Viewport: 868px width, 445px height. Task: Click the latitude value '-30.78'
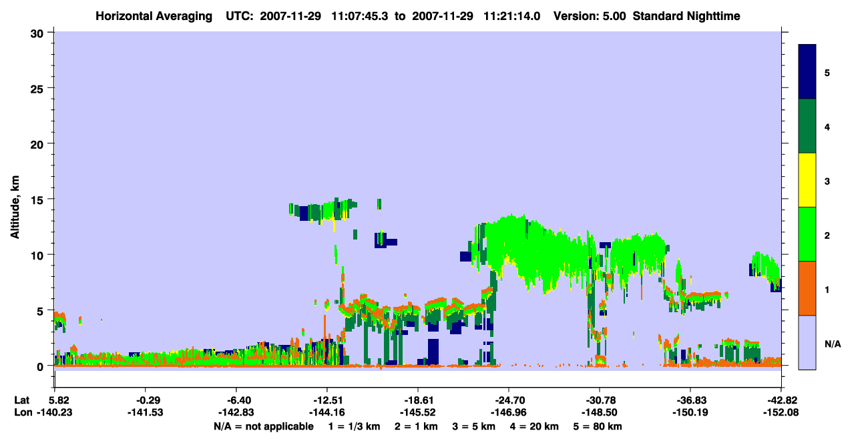point(600,400)
